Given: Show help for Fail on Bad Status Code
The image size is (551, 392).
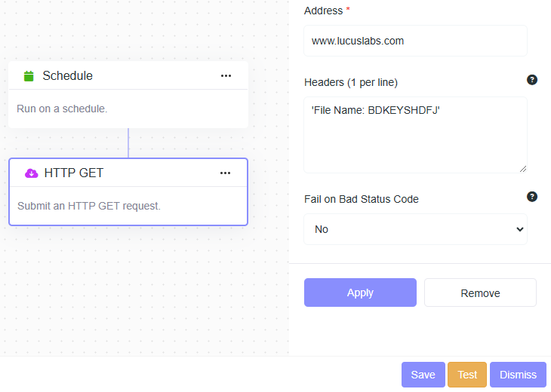Looking at the screenshot, I should click(532, 197).
